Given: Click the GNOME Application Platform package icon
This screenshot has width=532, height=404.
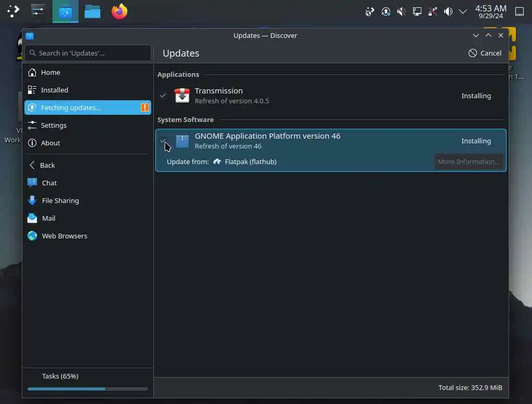Looking at the screenshot, I should tap(182, 141).
